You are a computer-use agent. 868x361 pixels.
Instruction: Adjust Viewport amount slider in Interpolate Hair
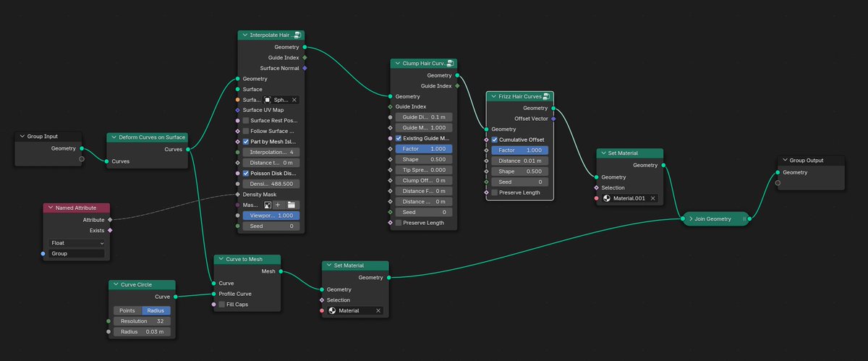pos(271,216)
